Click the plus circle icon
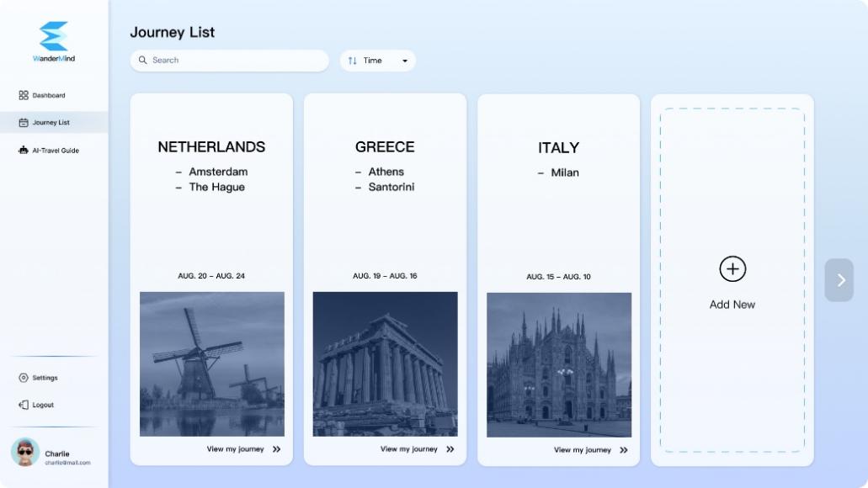Viewport: 868px width, 488px height. pos(732,269)
